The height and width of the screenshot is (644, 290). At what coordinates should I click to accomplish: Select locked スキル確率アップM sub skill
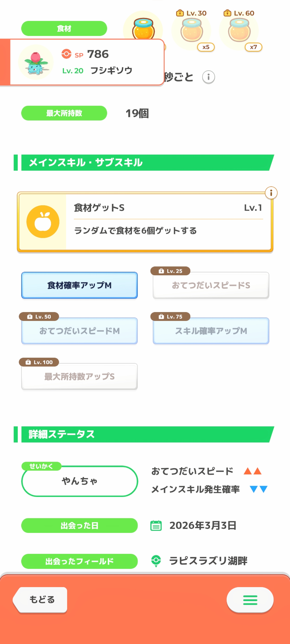point(211,331)
